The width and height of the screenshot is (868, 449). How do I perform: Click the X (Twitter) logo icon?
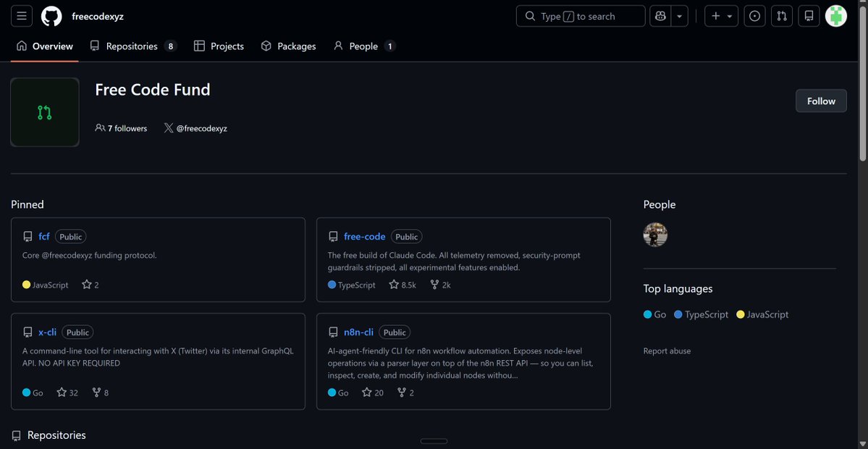(x=168, y=128)
